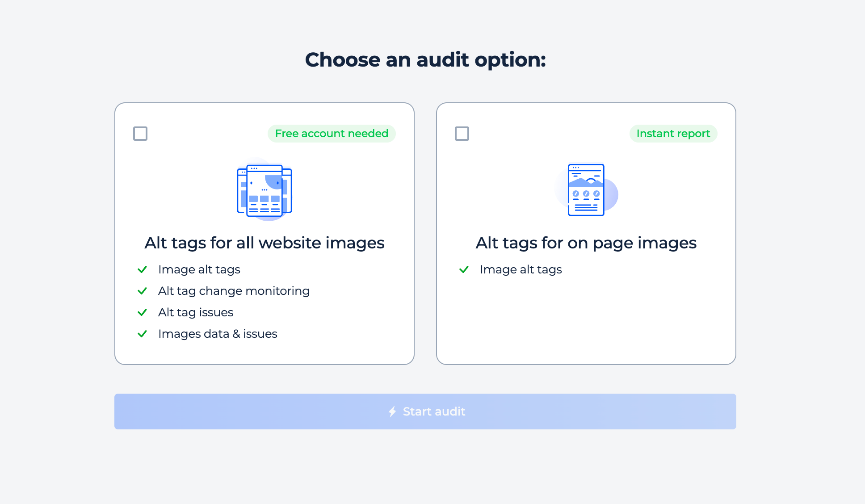Click checkmark icon beside Alt tag change monitoring
Image resolution: width=865 pixels, height=504 pixels.
[142, 291]
